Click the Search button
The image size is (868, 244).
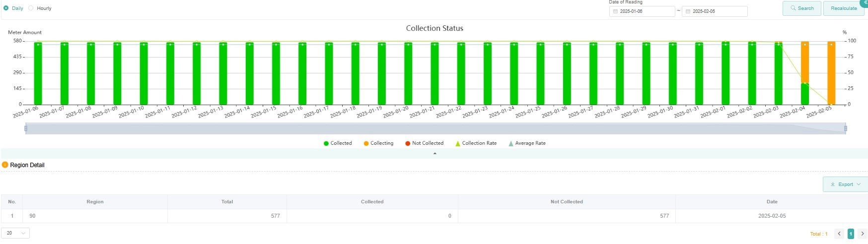point(801,8)
